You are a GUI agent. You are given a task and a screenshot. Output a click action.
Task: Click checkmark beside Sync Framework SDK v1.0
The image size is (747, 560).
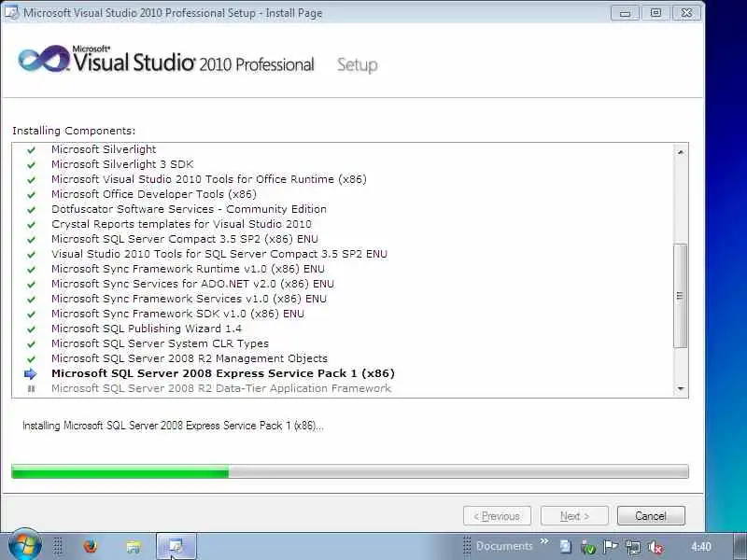(32, 315)
